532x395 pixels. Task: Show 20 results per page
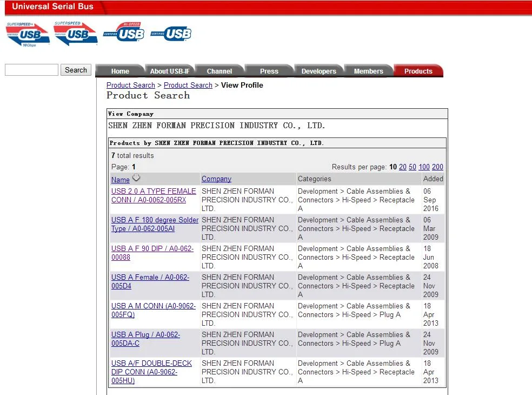point(403,167)
